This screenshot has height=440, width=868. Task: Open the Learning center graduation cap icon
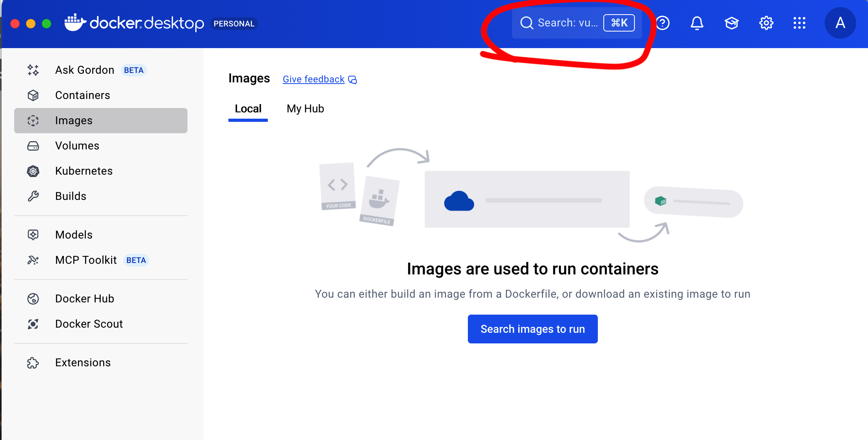tap(731, 23)
